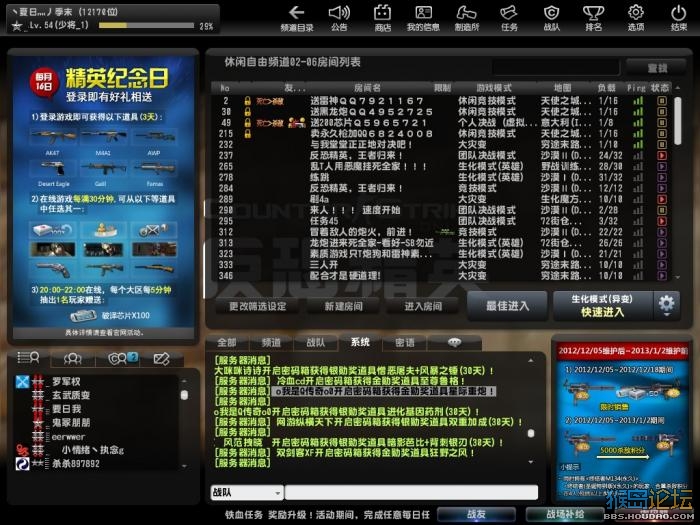Viewport: 700px width, 525px height.
Task: Click the 战场补给 supply button
Action: click(565, 514)
